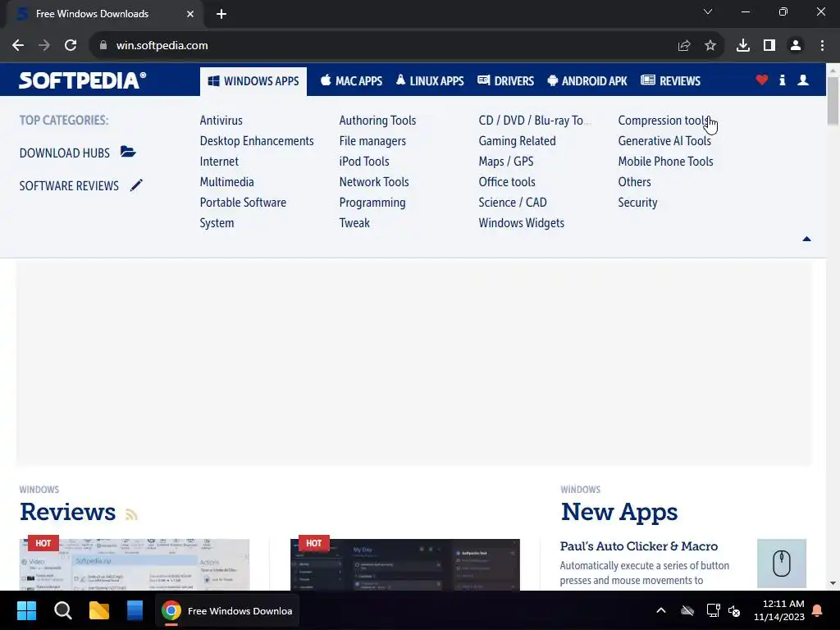Open taskbar search icon
Screen dimensions: 840x630
[62, 610]
